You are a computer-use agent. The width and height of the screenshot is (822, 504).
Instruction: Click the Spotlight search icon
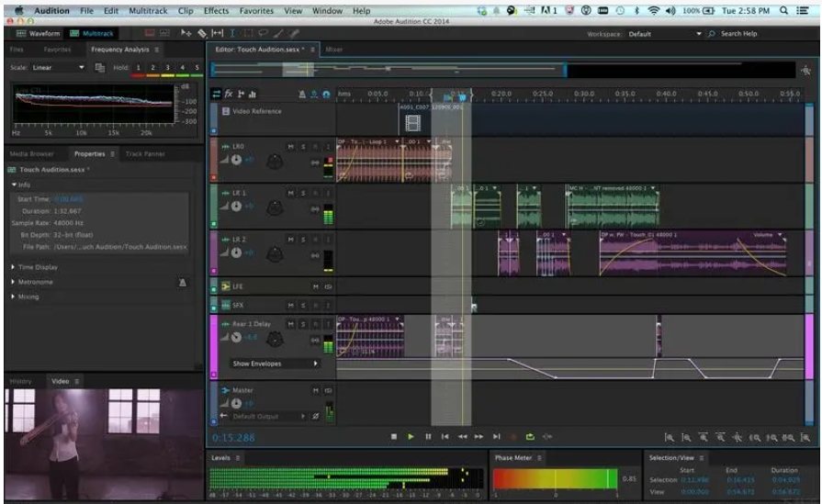click(x=783, y=10)
